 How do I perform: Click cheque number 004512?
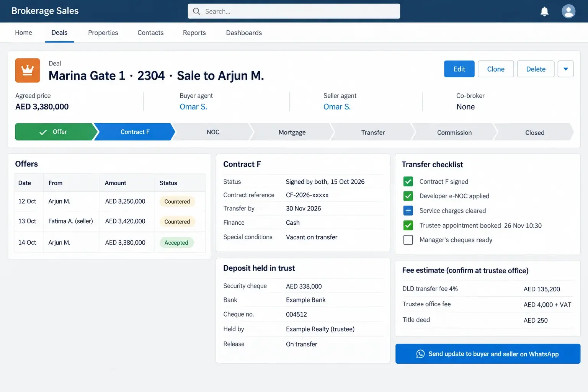[x=296, y=314]
